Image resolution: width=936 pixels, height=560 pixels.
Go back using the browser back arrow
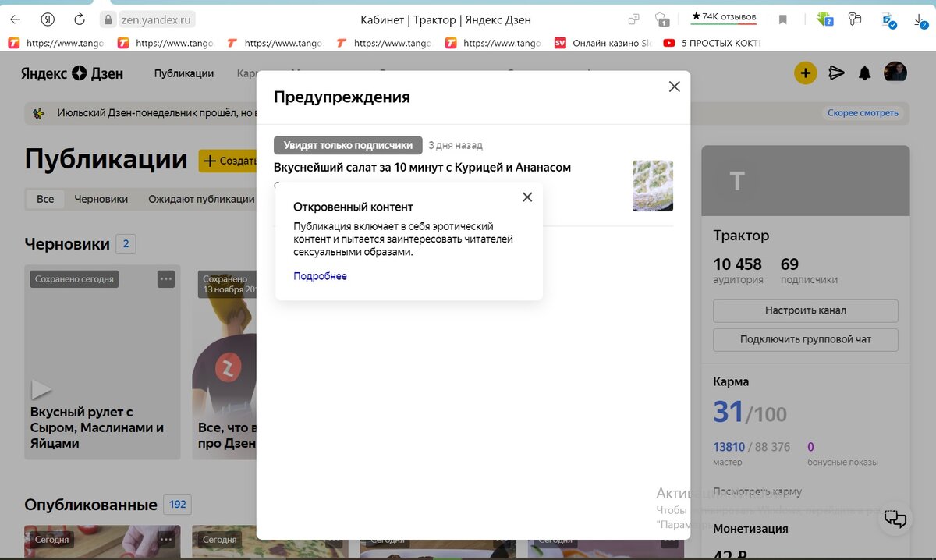tap(15, 19)
